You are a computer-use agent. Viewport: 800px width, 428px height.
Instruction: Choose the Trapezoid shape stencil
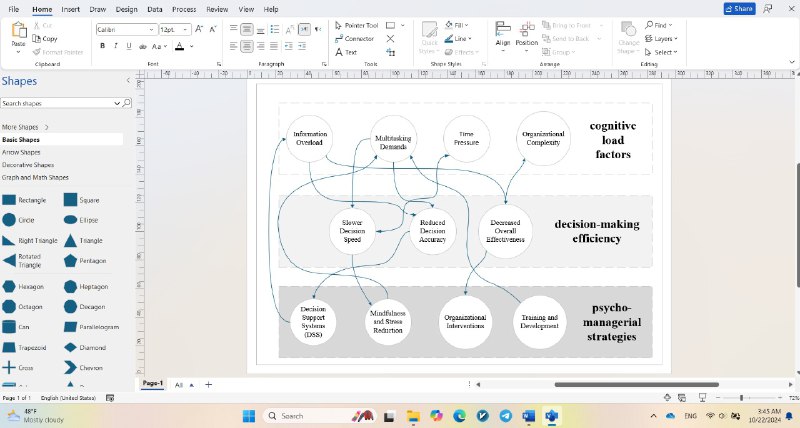(24, 347)
